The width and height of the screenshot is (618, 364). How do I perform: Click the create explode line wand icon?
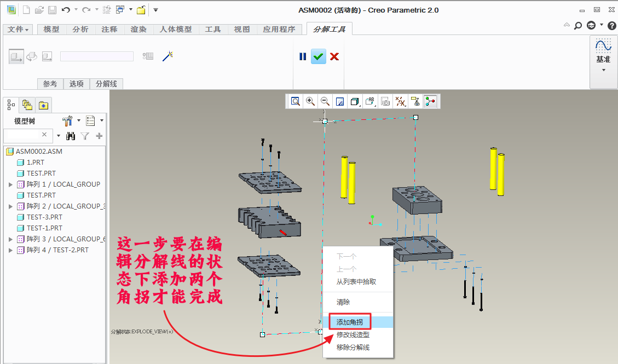click(x=168, y=56)
